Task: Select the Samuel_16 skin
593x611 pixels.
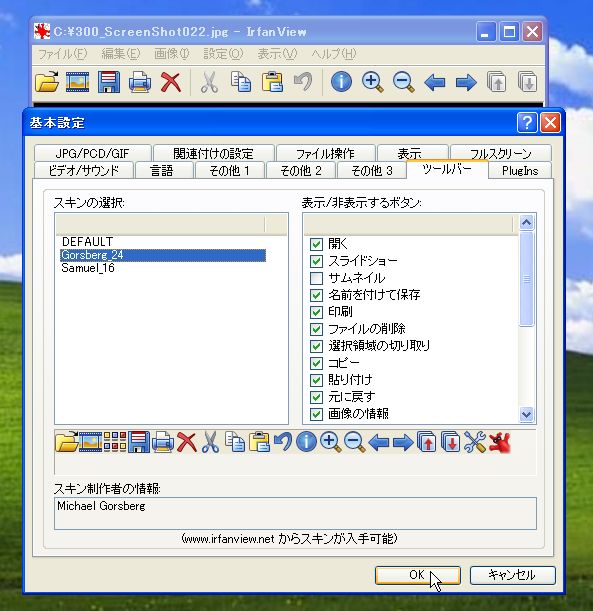Action: pyautogui.click(x=88, y=268)
